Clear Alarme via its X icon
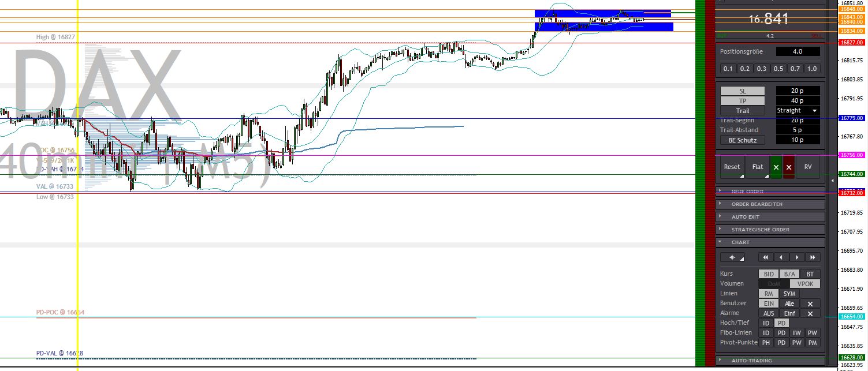 (x=811, y=313)
